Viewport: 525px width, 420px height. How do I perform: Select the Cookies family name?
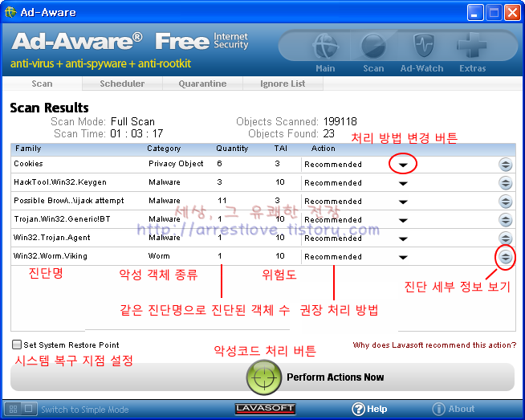(28, 164)
